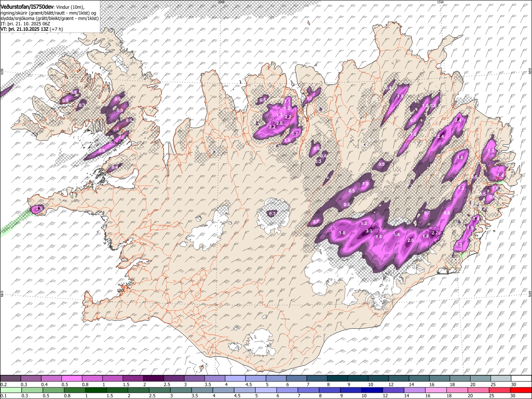Click the '0.2' label on the top legend row
This screenshot has width=532, height=399.
pos(4,384)
